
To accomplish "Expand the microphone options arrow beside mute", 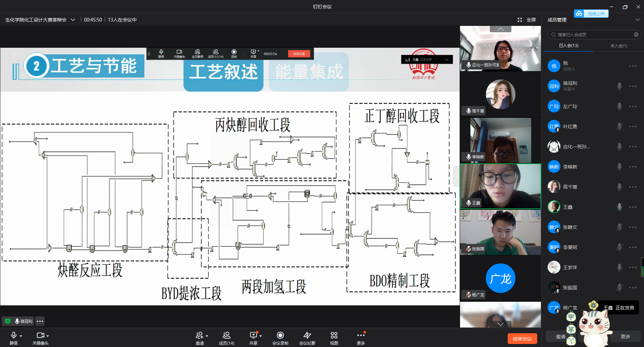I will point(21,336).
